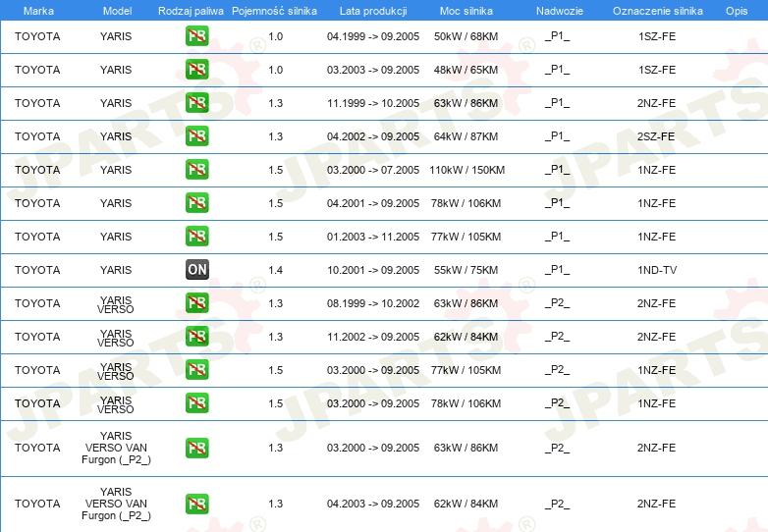
Task: Select the 04.2003 -> 09.2005 date cell
Action: 373,504
